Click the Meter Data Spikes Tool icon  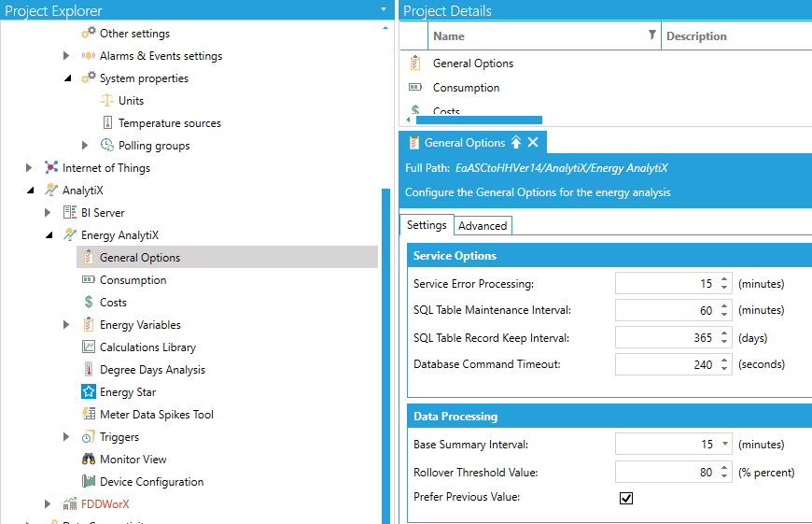[89, 415]
